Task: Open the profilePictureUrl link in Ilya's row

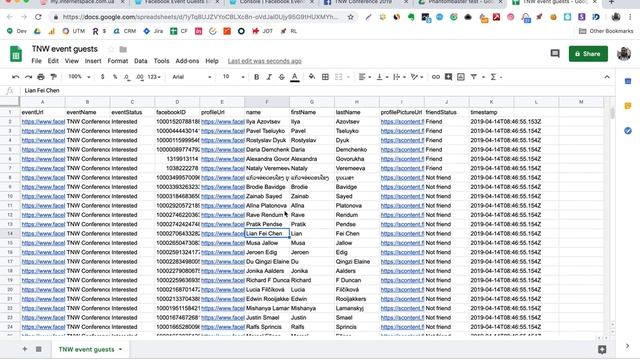Action: [402, 122]
